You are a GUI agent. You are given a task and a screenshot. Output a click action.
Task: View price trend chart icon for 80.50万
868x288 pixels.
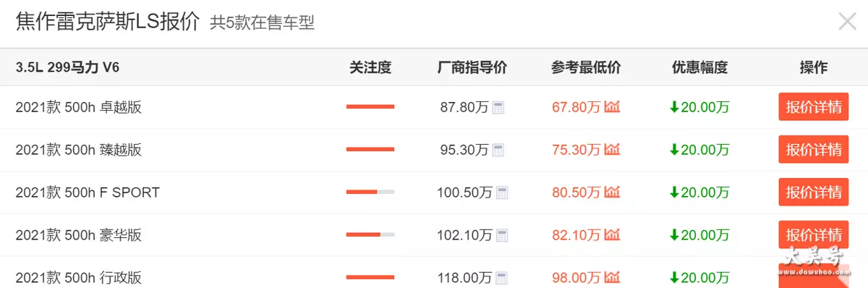tap(613, 193)
